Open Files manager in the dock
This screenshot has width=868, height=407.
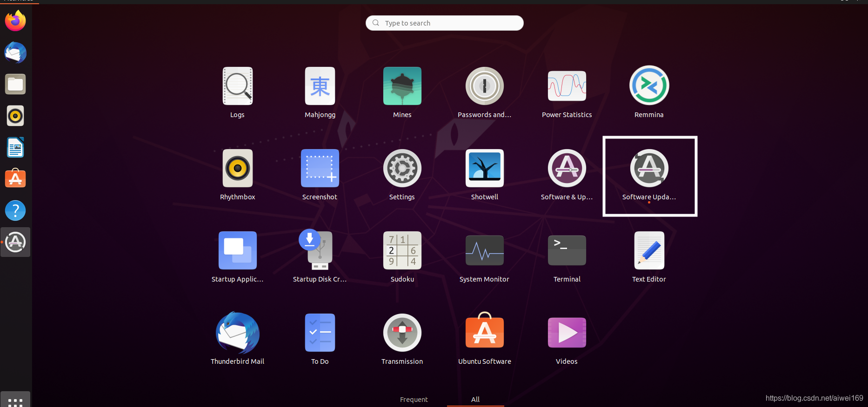[x=15, y=84]
